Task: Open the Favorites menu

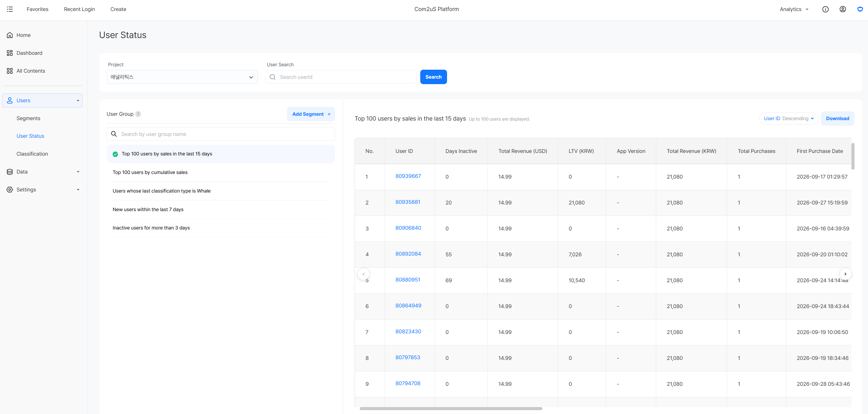Action: pyautogui.click(x=37, y=9)
